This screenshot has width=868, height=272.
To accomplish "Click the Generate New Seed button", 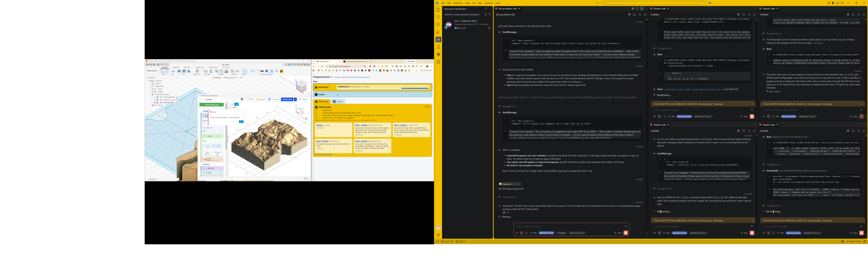I will pos(212,105).
